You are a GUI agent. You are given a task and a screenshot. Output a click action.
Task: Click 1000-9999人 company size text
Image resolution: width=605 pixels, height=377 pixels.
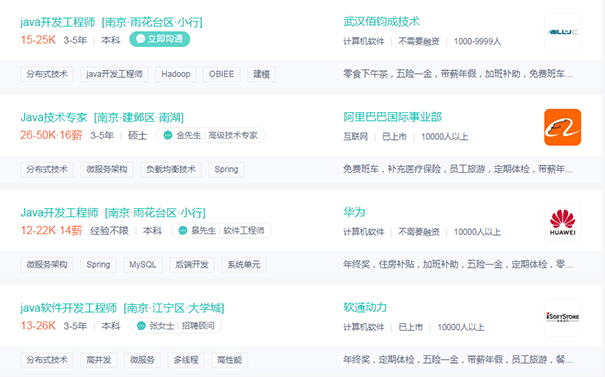(477, 41)
